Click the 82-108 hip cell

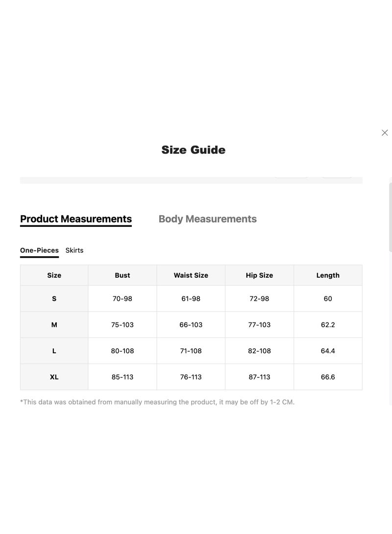pos(259,351)
